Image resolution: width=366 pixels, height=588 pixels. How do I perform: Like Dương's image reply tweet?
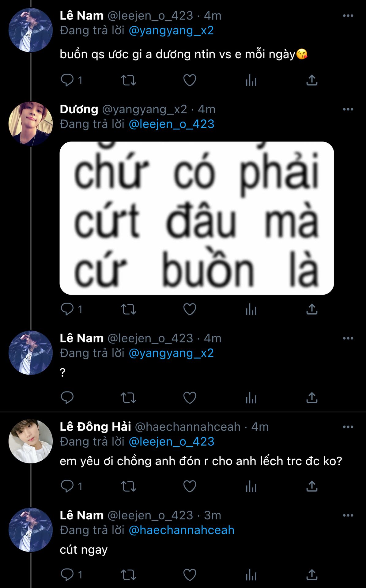click(190, 309)
